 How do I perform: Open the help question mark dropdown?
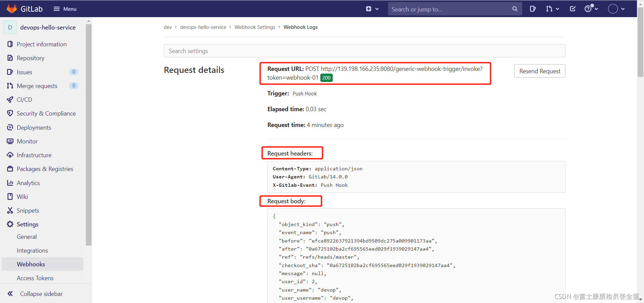click(x=591, y=9)
